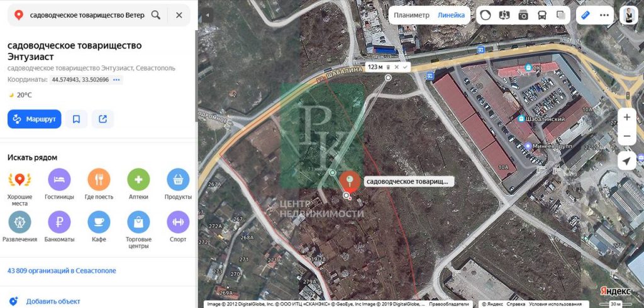Expand coordinates options three dots
Image resolution: width=644 pixels, height=308 pixels.
(x=116, y=80)
